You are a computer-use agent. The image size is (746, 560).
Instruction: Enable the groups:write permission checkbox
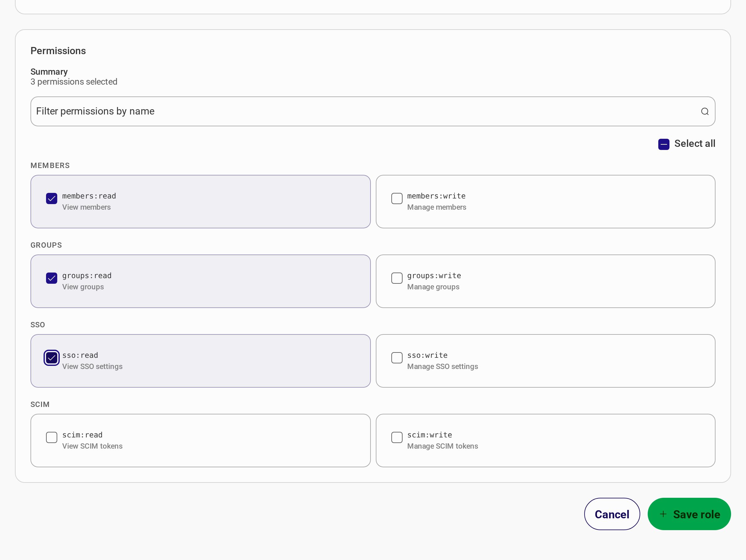click(397, 278)
